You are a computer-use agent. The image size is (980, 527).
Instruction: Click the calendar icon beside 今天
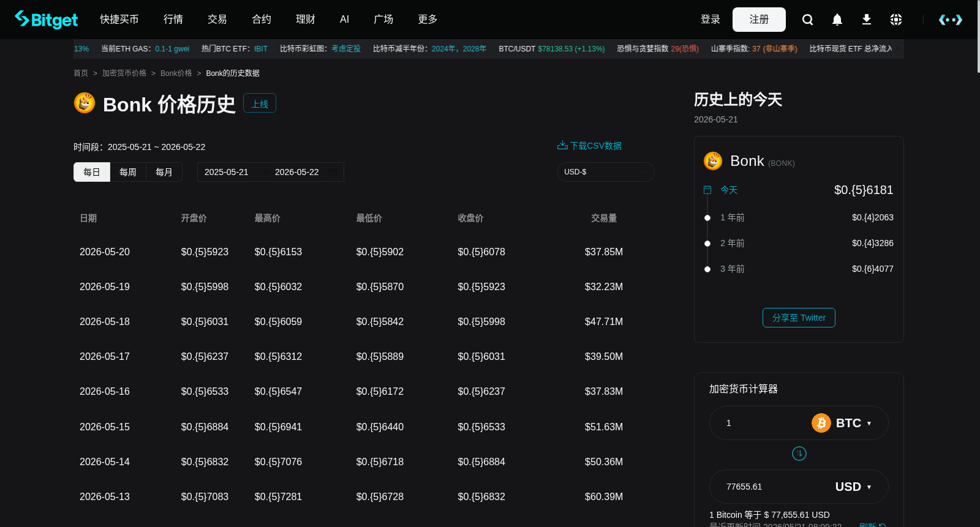click(707, 190)
